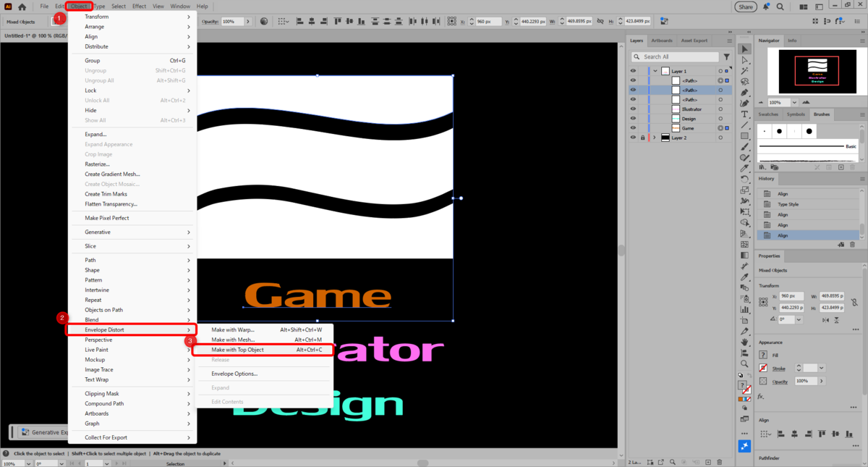Switch to the Artboards tab
The height and width of the screenshot is (467, 868).
click(662, 41)
